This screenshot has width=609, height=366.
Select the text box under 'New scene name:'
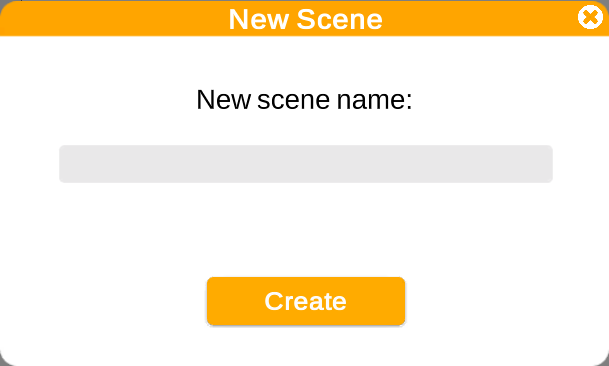306,164
